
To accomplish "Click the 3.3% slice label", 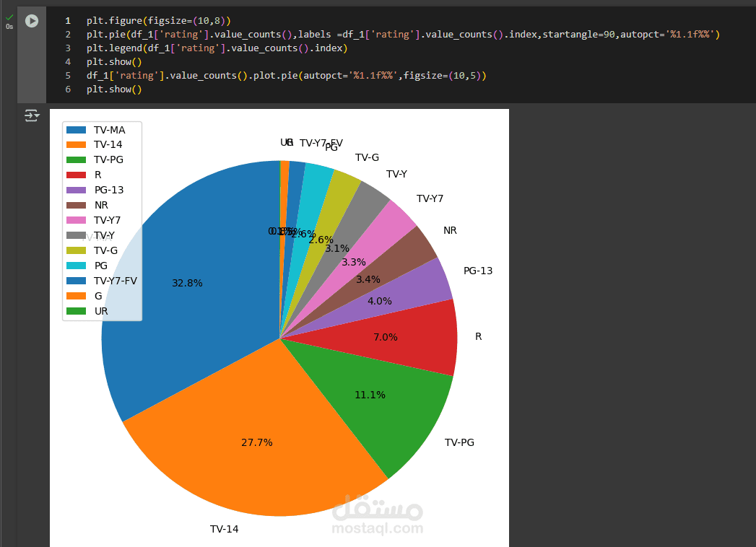I will [353, 262].
